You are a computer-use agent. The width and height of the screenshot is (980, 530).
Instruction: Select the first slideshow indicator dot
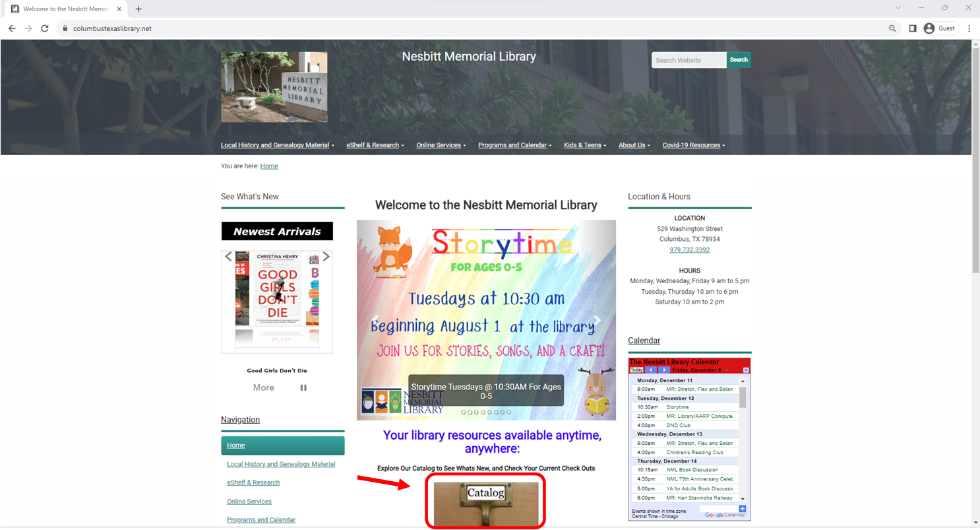[x=464, y=413]
